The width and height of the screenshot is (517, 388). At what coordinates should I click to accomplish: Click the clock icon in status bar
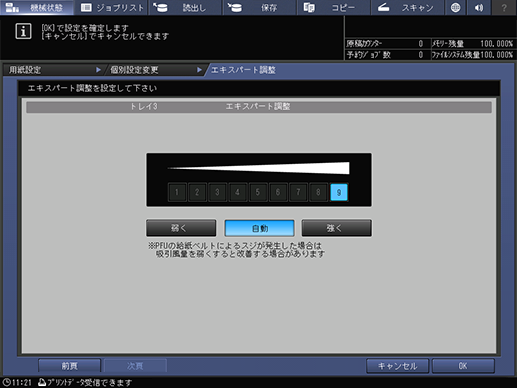[7, 382]
